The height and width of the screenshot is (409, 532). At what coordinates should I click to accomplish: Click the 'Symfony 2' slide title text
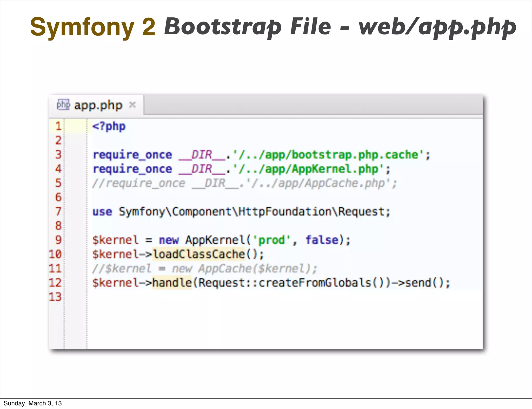(x=93, y=27)
